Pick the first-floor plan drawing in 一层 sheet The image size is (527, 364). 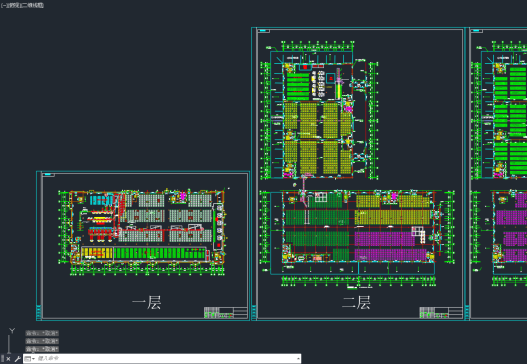click(143, 232)
